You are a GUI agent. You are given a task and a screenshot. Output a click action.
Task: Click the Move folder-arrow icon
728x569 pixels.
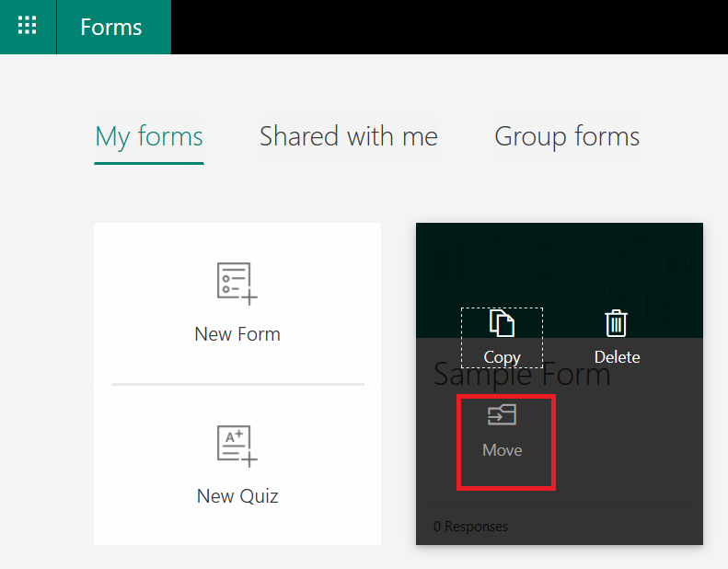pos(502,414)
